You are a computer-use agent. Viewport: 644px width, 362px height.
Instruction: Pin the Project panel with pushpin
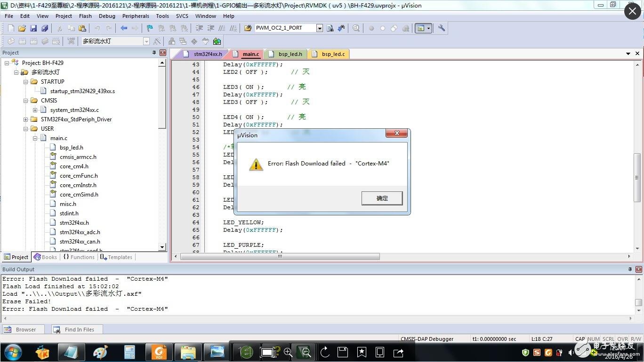coord(154,53)
